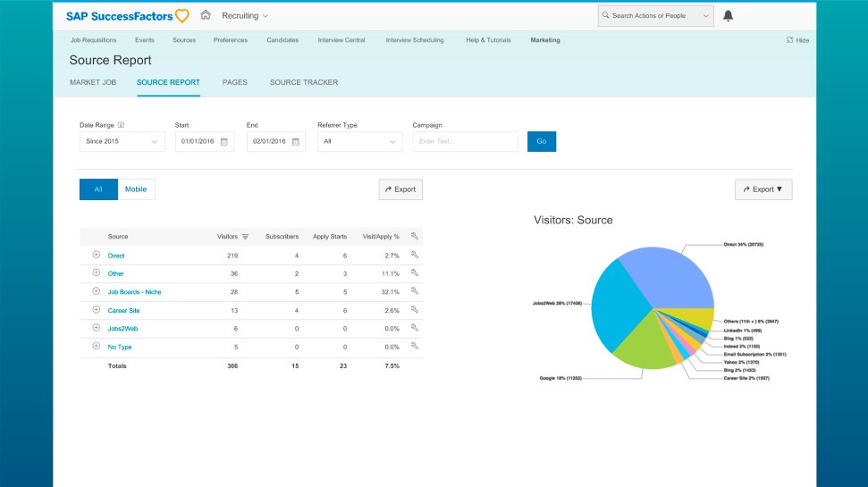Open the Date Range dropdown
Viewport: 868px width, 487px height.
[x=122, y=141]
